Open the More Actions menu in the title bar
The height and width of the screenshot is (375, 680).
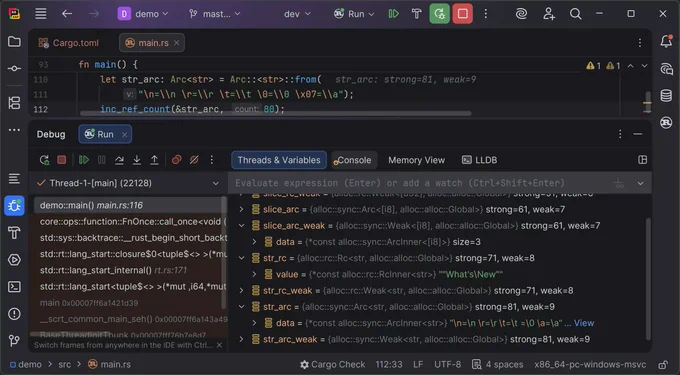tap(486, 14)
